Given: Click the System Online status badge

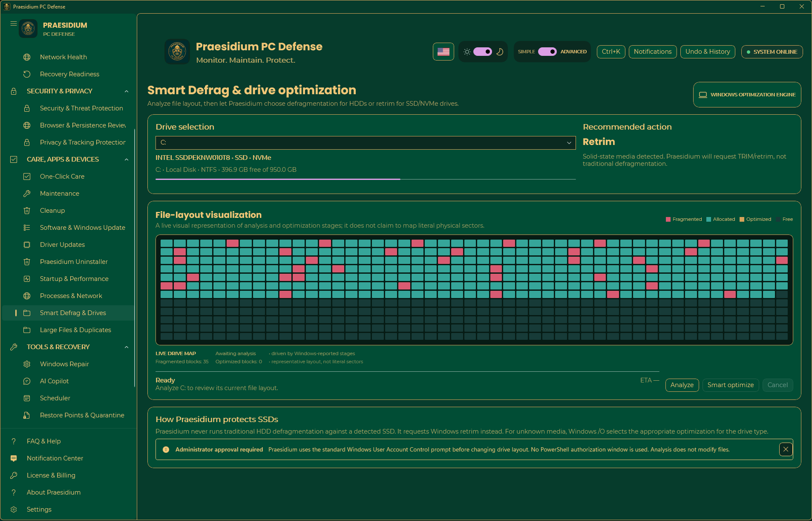Looking at the screenshot, I should 772,52.
